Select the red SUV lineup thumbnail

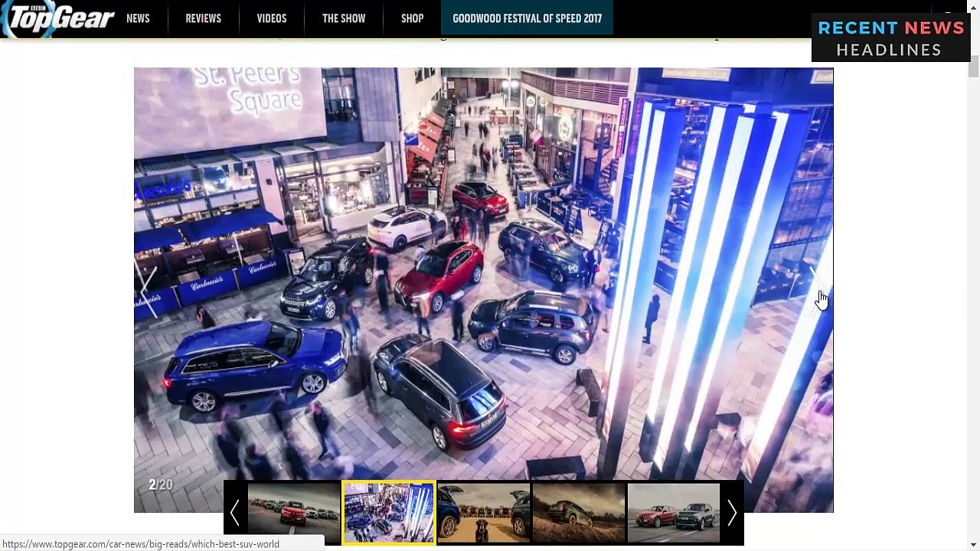click(x=294, y=513)
